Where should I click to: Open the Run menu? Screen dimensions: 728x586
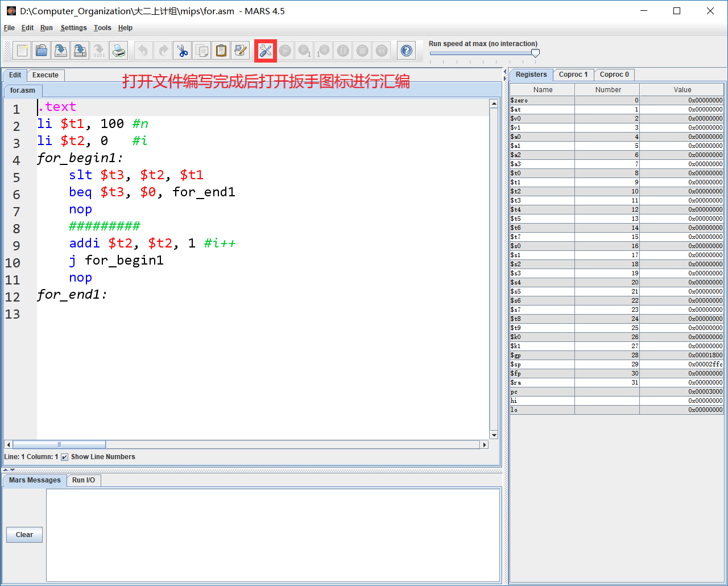point(47,28)
